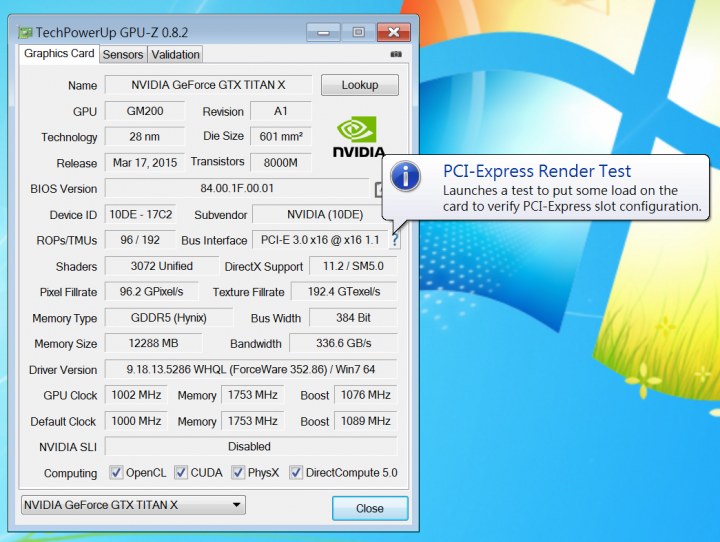The image size is (720, 542).
Task: Click the TechPowerUp GPU-Z 0.8.2 window title
Action: 112,33
